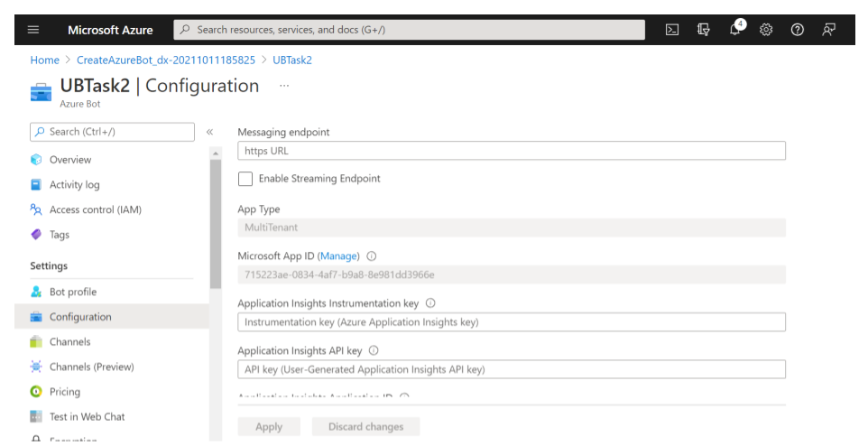Open the Help question mark icon
The height and width of the screenshot is (446, 868).
pos(797,30)
